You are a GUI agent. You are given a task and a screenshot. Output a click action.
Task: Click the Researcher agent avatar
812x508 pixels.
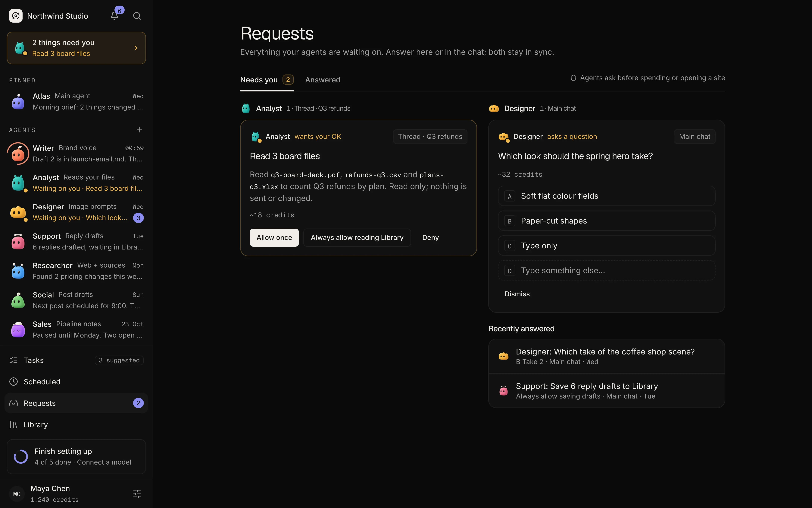(18, 271)
